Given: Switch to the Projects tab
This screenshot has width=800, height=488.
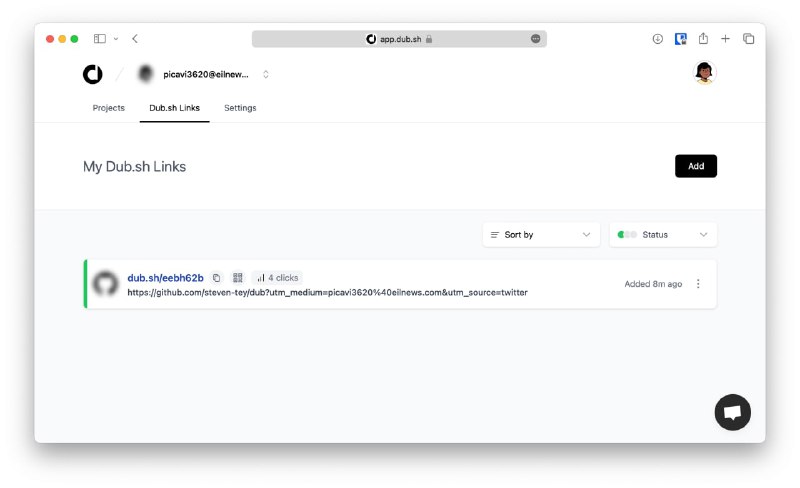Looking at the screenshot, I should (109, 108).
